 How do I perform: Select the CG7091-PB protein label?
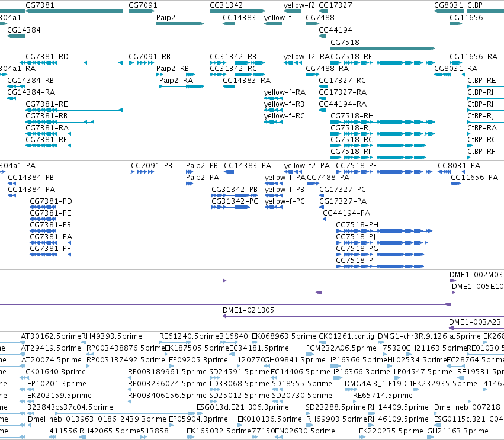coord(152,166)
